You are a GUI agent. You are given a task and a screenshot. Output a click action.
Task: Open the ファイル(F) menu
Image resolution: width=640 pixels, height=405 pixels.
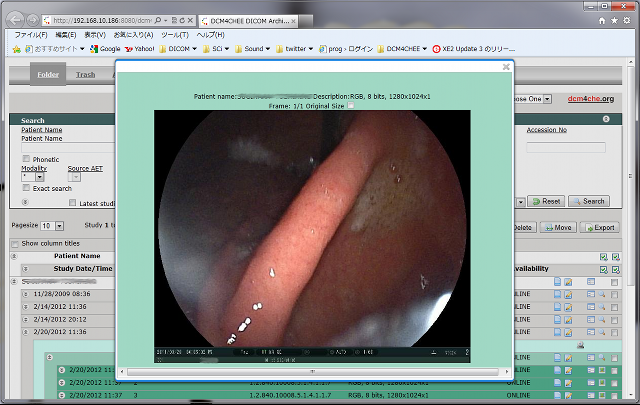[x=31, y=35]
